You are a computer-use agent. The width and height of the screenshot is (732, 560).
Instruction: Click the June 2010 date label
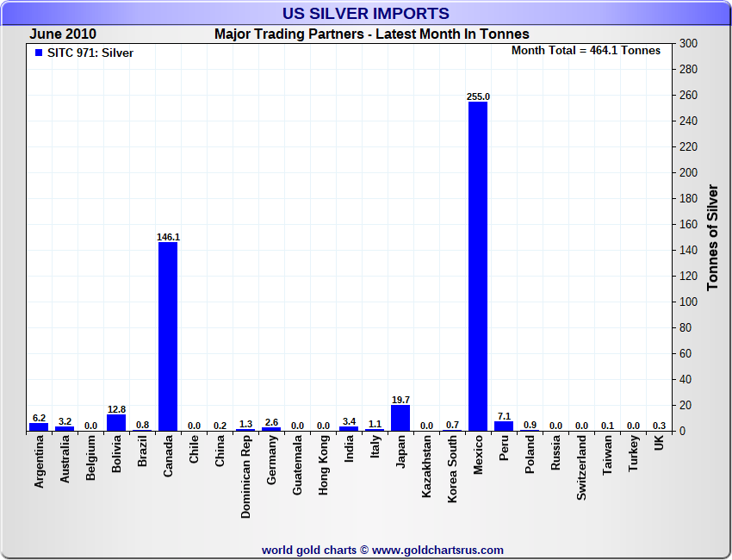click(x=63, y=34)
